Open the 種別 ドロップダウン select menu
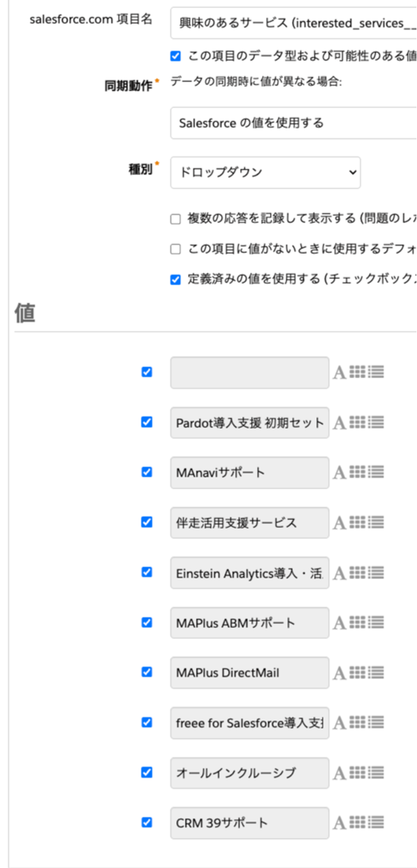Viewport: 417px width, 868px height. click(x=265, y=172)
